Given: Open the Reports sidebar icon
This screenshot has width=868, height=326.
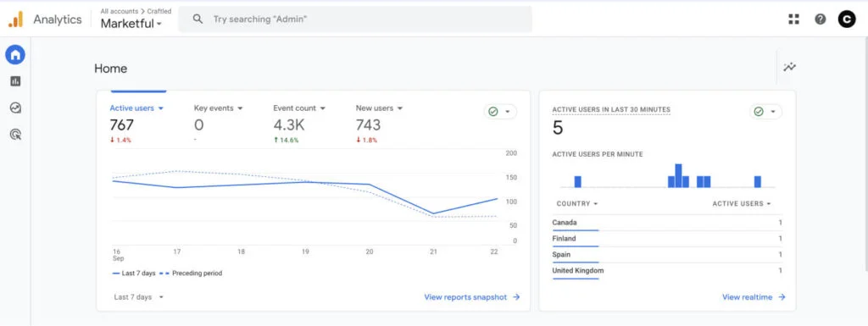Looking at the screenshot, I should 15,81.
